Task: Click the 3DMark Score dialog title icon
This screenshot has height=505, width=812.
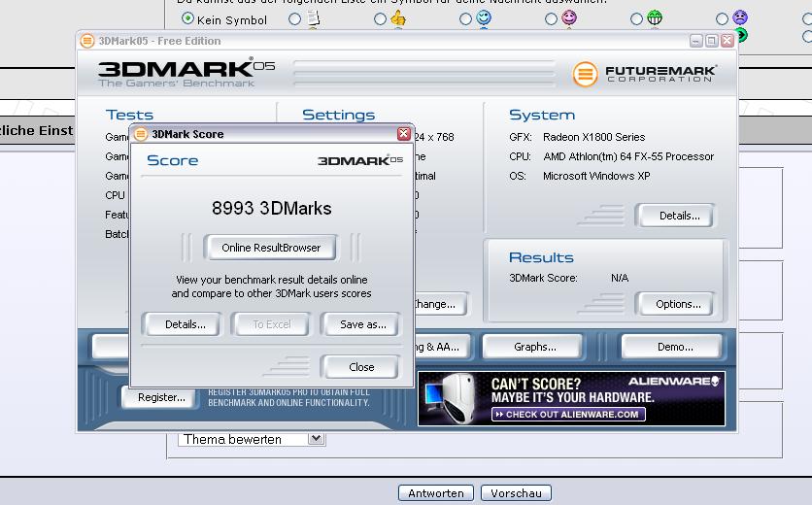Action: (x=140, y=134)
